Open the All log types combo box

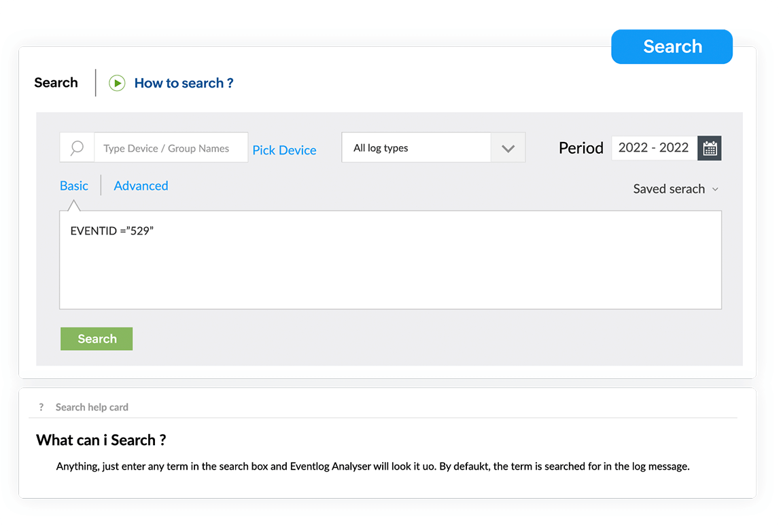(415, 147)
